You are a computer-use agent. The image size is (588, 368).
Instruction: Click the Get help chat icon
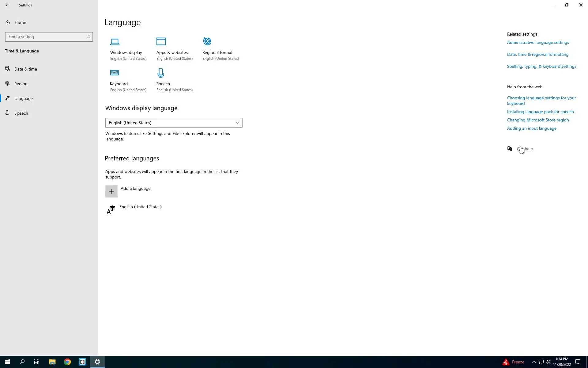510,149
